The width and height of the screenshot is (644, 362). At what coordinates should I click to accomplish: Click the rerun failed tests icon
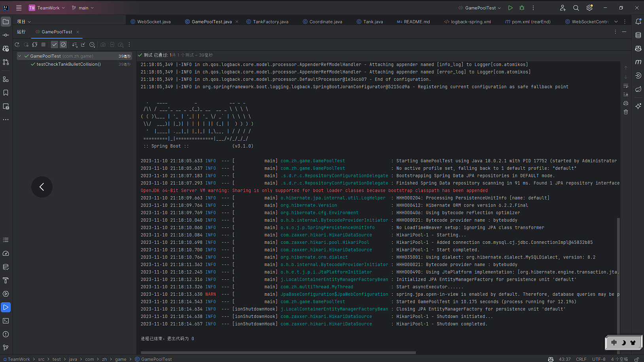pos(26,45)
